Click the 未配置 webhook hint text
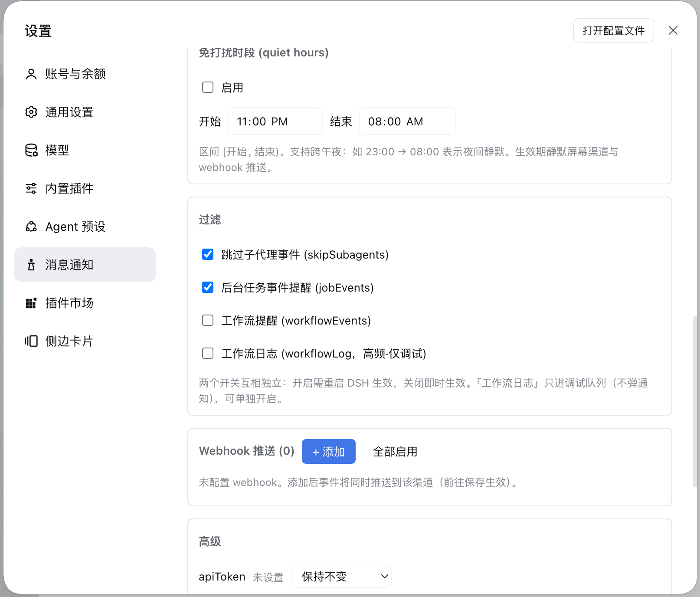The image size is (700, 597). click(x=359, y=482)
